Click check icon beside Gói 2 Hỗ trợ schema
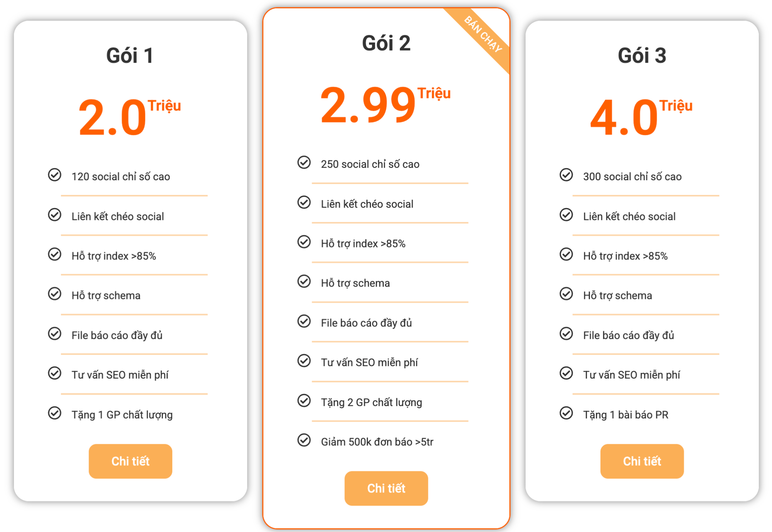 click(x=304, y=281)
